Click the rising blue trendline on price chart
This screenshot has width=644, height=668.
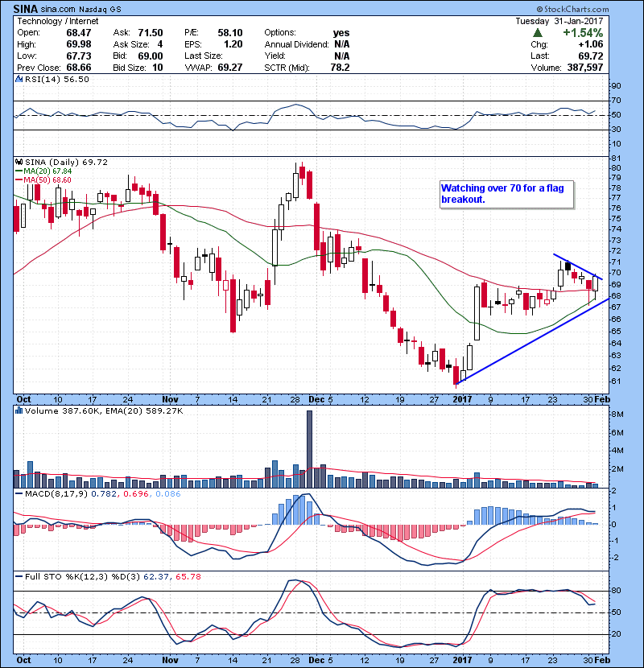coord(533,340)
